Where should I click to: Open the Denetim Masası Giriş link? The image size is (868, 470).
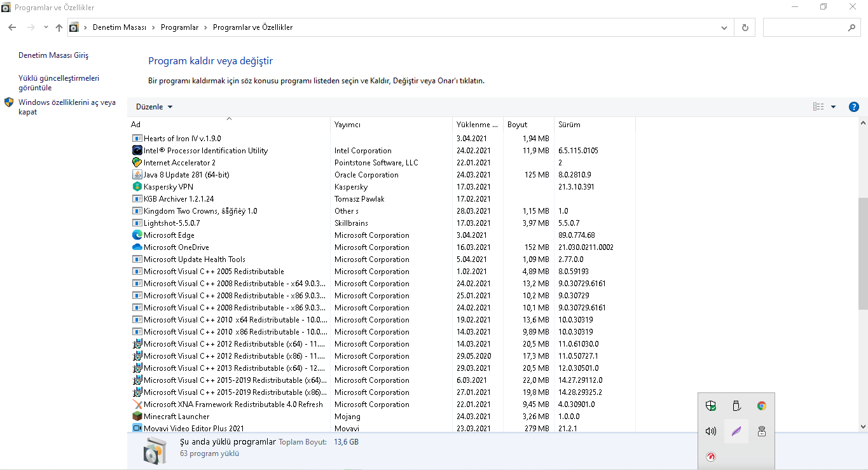pyautogui.click(x=53, y=55)
